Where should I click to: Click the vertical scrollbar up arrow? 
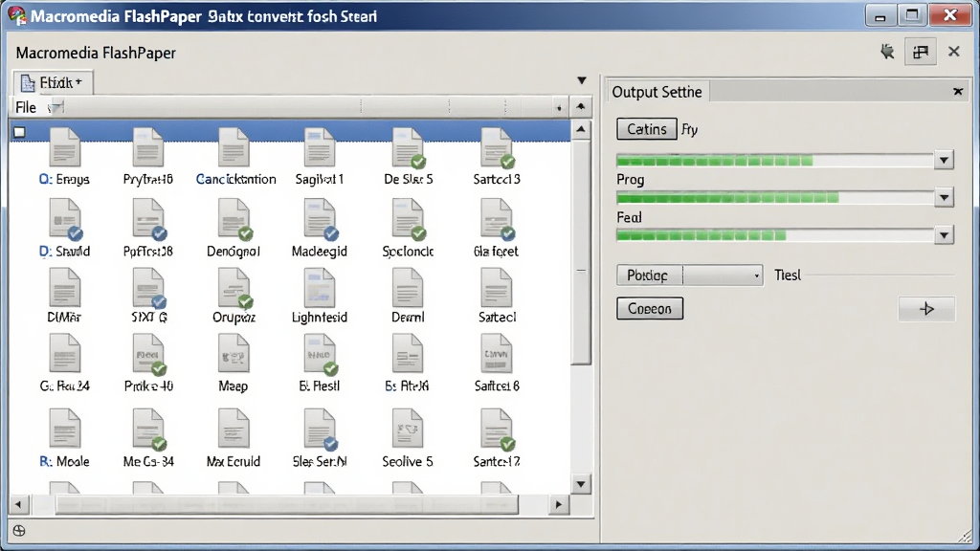[x=581, y=130]
